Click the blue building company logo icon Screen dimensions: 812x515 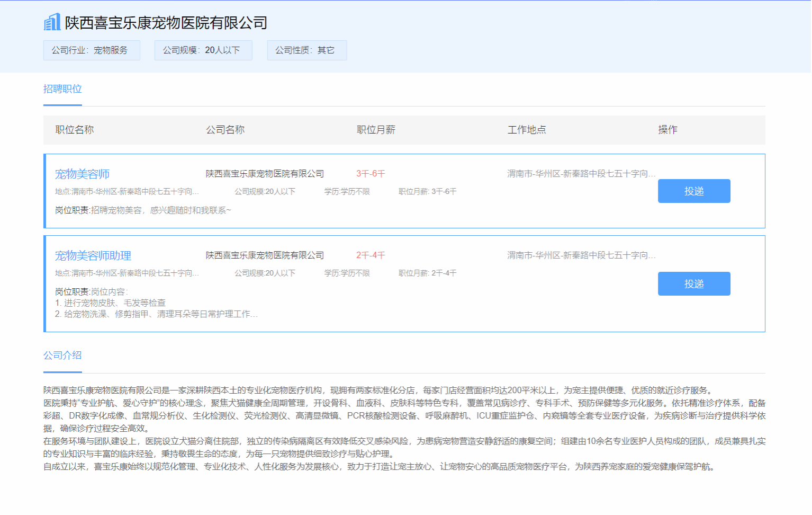coord(52,22)
